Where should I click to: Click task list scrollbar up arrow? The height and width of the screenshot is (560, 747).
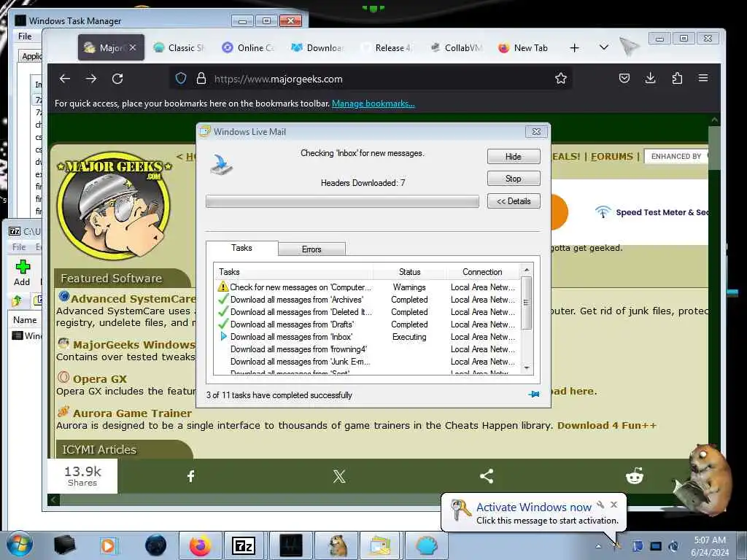[527, 270]
